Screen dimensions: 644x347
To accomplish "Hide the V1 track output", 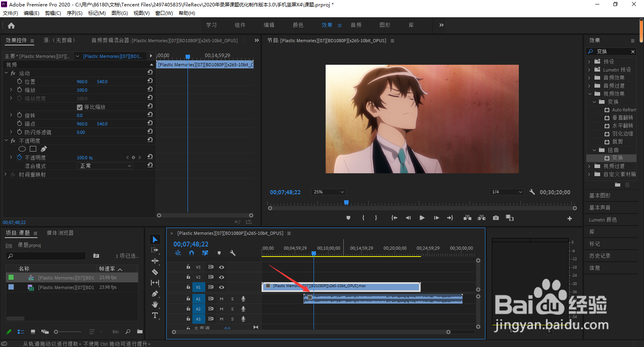I will point(221,287).
